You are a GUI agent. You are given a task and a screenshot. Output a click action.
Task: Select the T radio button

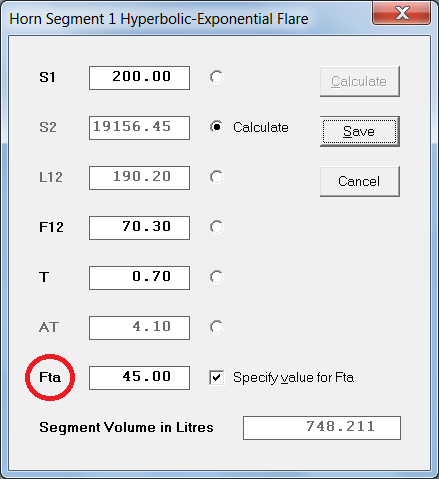pos(216,277)
